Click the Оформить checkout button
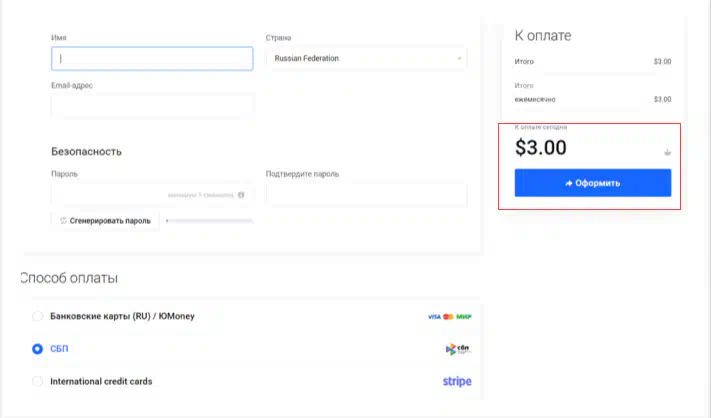The image size is (711, 418). tap(593, 183)
